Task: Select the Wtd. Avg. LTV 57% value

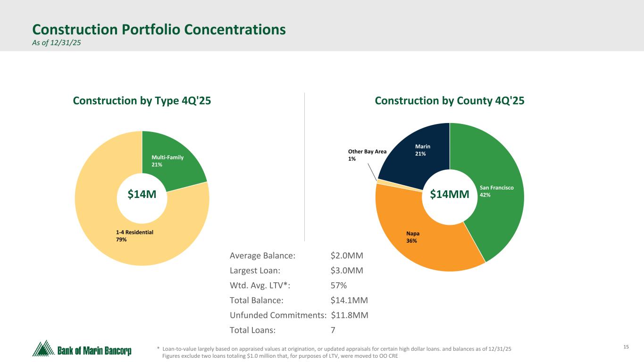Action: 339,286
